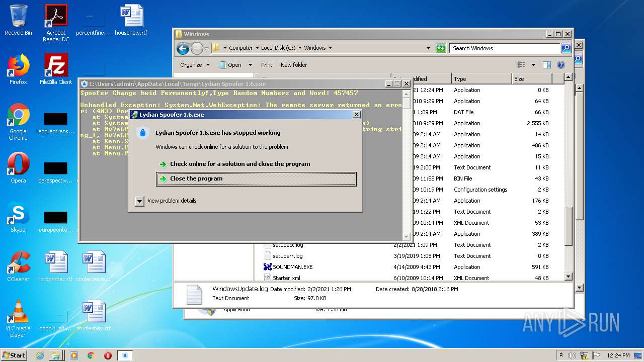Expand Local Disk (C:) breadcrumb arrow
The image size is (644, 362).
(300, 48)
